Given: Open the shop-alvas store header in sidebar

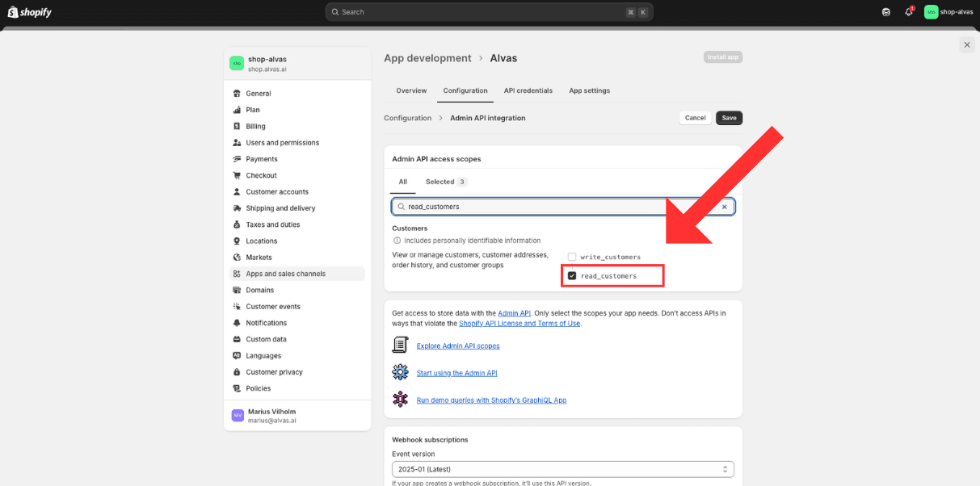Looking at the screenshot, I should point(297,64).
